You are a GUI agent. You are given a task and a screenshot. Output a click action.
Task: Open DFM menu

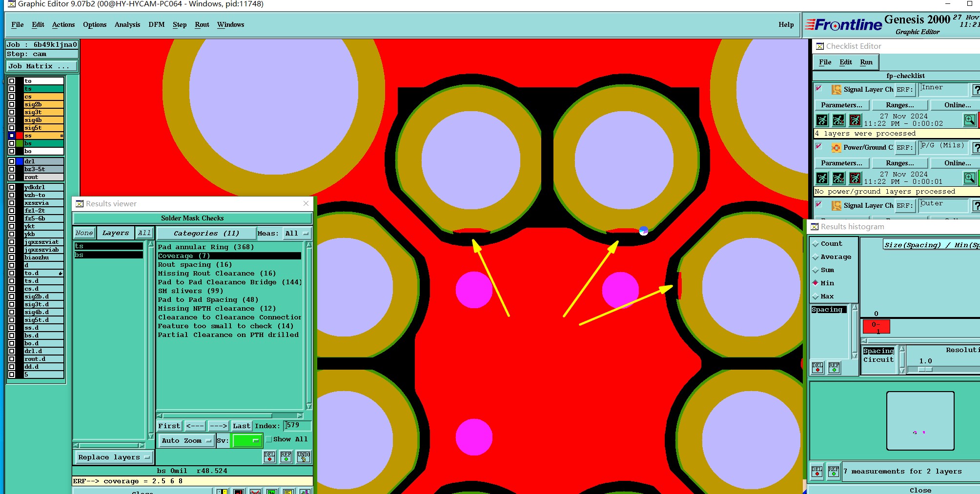157,25
